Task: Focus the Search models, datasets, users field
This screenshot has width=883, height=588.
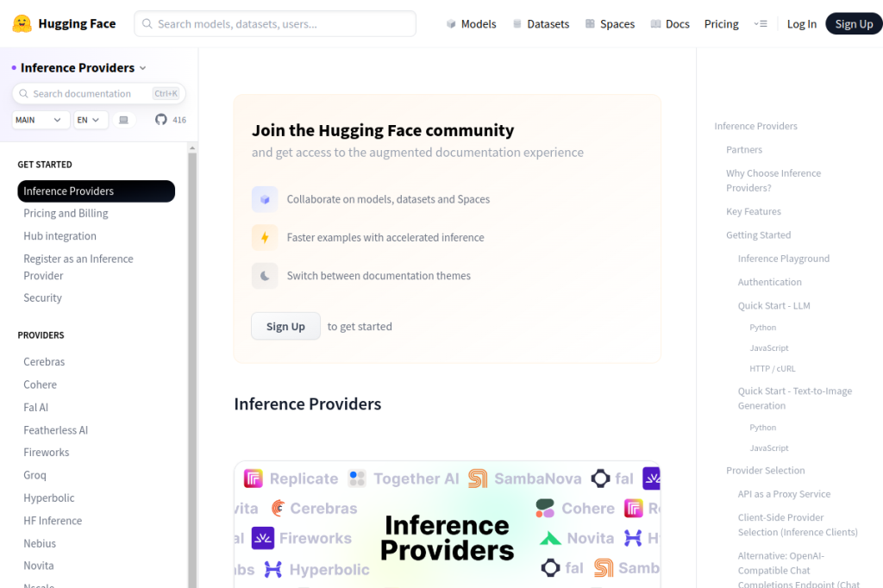Action: pos(275,23)
